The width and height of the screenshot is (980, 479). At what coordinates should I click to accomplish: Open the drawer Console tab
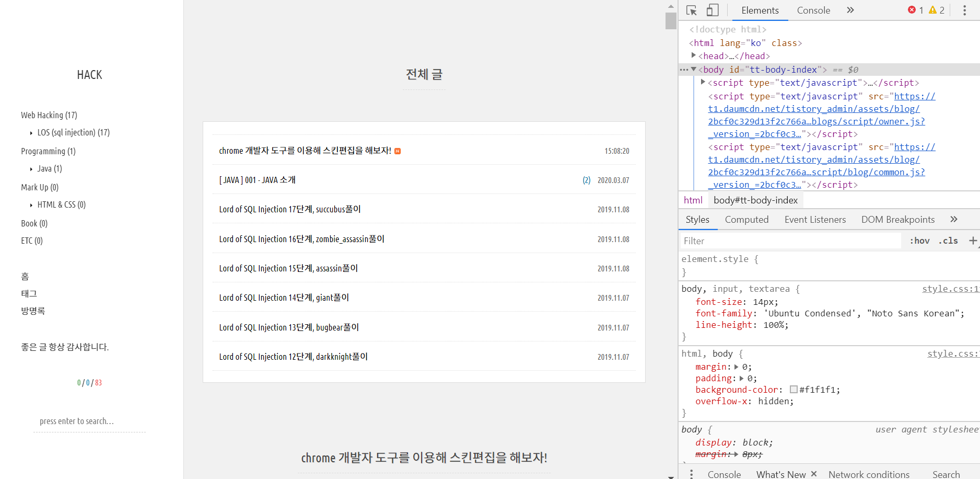point(724,474)
